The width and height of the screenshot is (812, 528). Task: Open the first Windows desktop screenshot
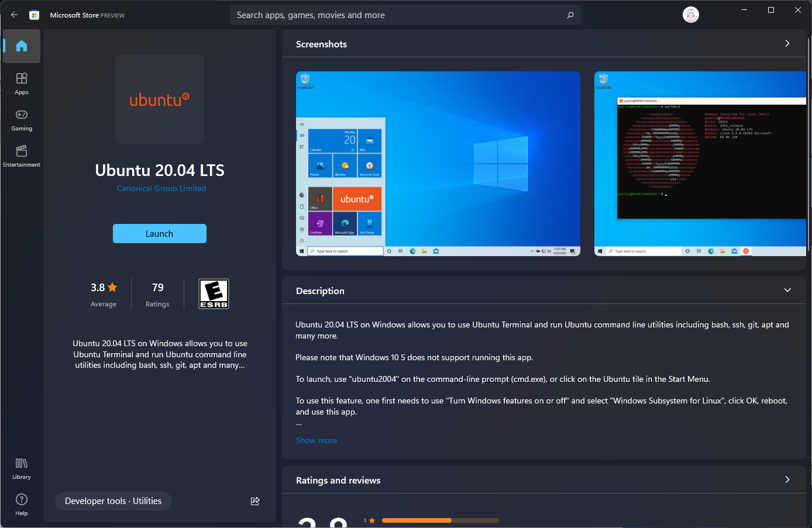pos(438,164)
